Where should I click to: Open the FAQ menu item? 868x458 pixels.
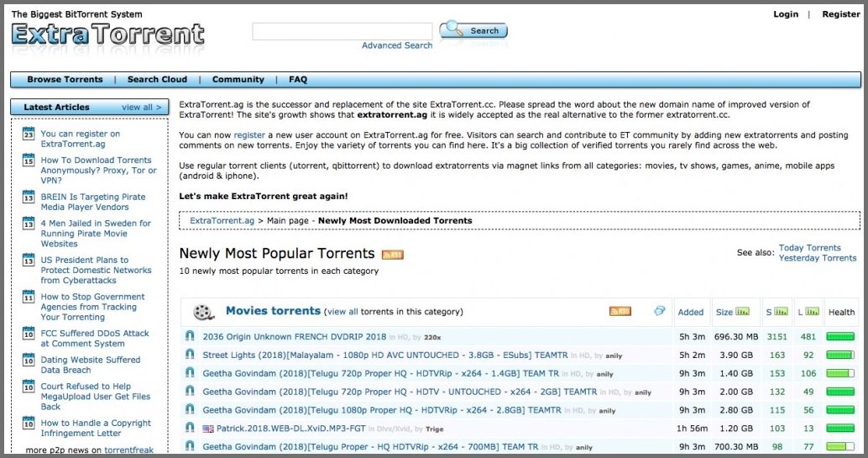click(x=298, y=79)
